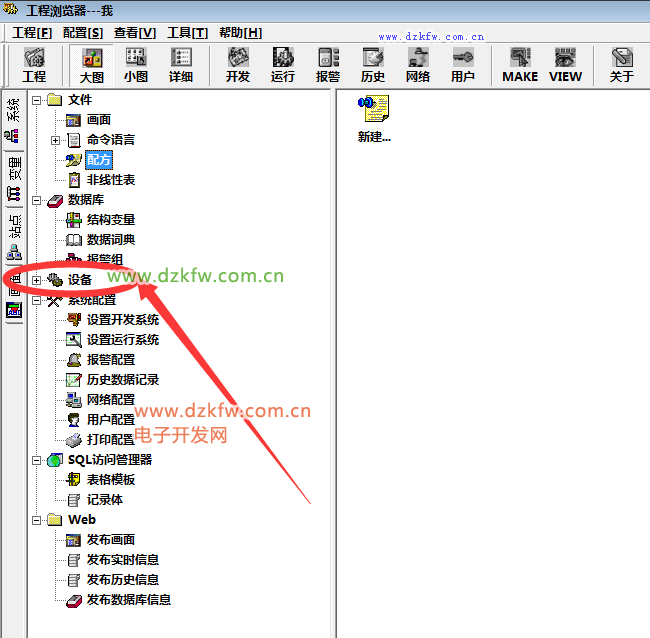Screen dimensions: 650x638
Task: Open the 配置[S] menu
Action: [82, 33]
